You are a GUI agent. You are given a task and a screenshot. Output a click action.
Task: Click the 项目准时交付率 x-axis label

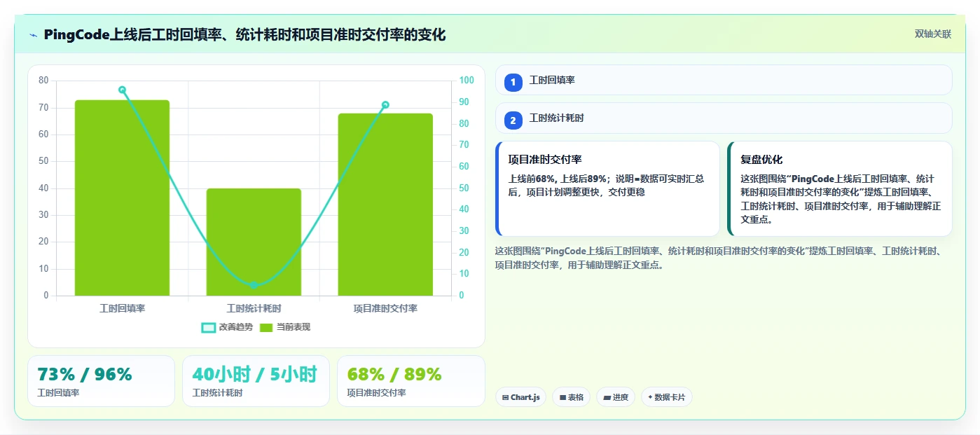tap(385, 308)
